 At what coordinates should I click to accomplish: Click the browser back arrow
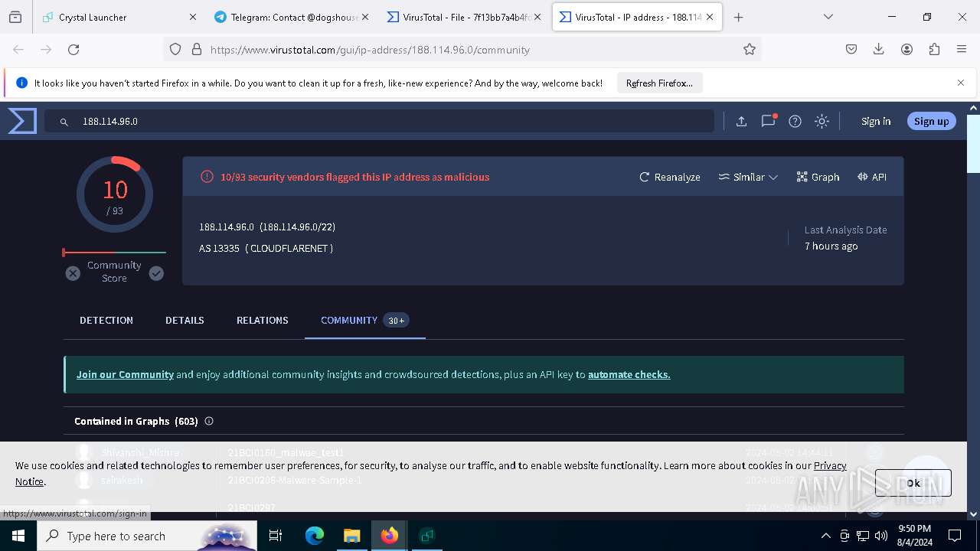[18, 49]
